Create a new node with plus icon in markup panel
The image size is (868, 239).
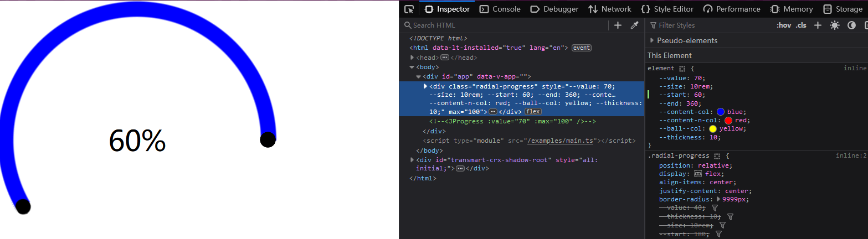tap(618, 25)
